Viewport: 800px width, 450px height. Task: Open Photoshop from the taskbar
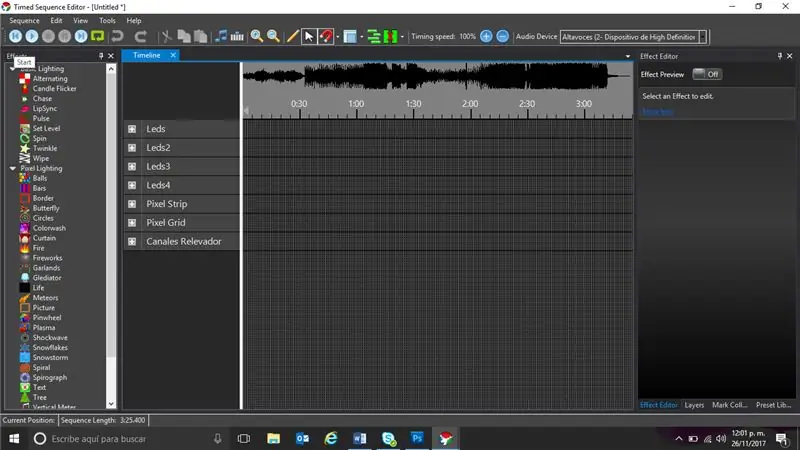point(417,438)
